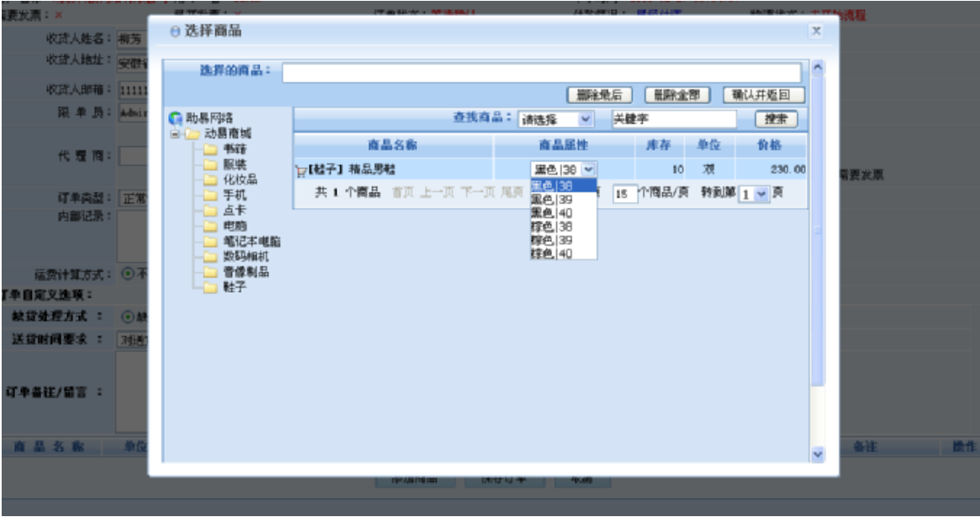Image resolution: width=980 pixels, height=517 pixels.
Task: Click the 上一页 pagination link
Action: (x=437, y=193)
